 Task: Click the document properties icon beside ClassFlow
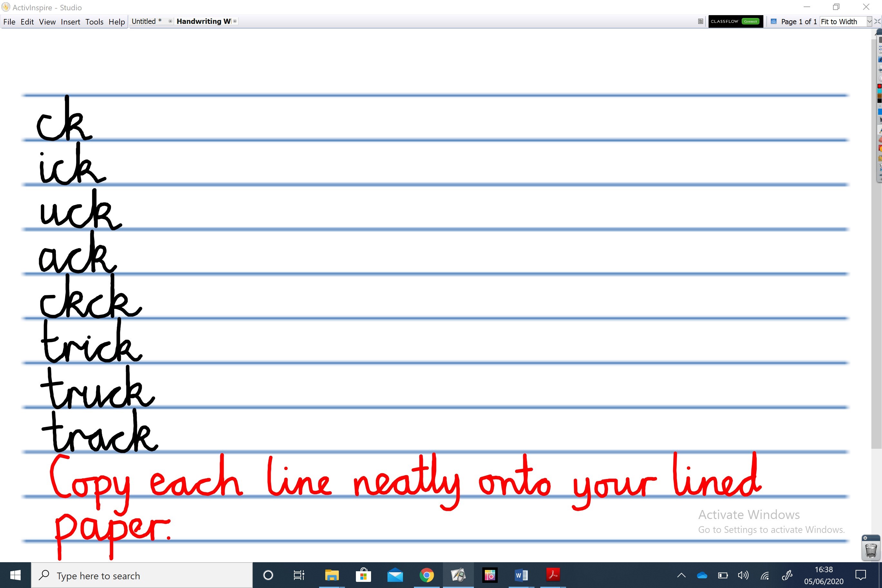click(700, 21)
